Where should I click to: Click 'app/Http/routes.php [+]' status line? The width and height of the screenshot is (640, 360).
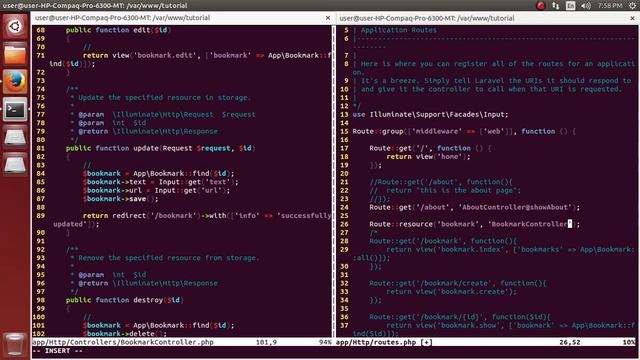384,342
